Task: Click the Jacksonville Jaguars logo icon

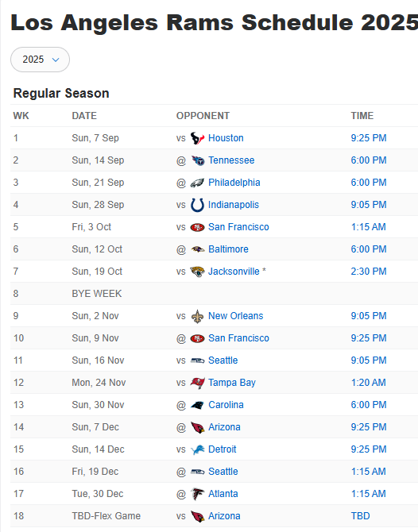Action: click(197, 272)
